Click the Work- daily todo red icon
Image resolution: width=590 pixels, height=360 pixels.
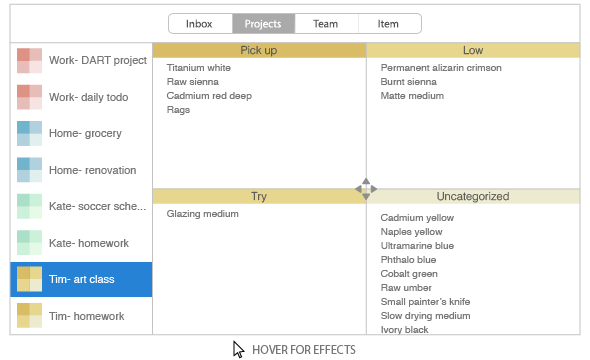pos(29,97)
